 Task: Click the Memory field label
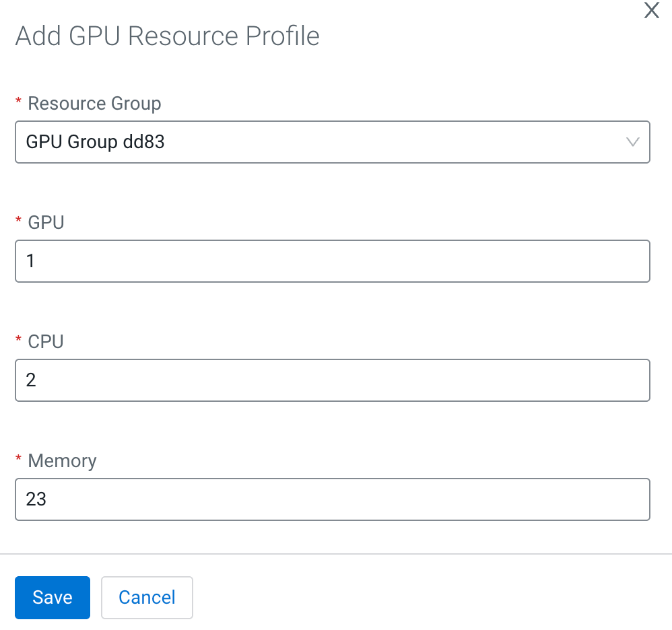point(62,461)
